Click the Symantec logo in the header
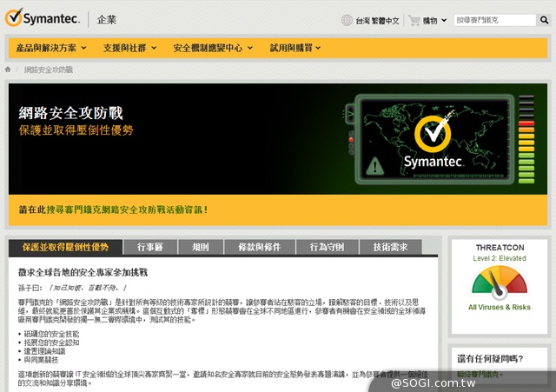This screenshot has width=556, height=392. tap(43, 17)
